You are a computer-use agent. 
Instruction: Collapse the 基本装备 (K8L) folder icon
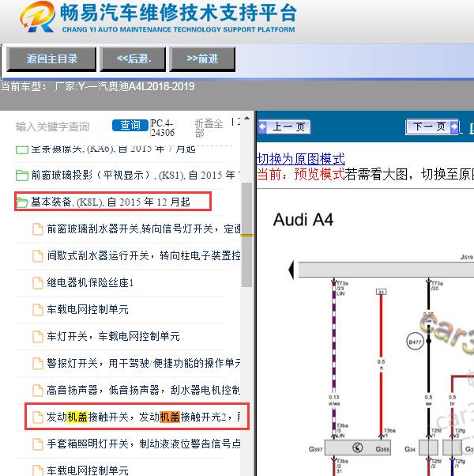click(x=22, y=202)
